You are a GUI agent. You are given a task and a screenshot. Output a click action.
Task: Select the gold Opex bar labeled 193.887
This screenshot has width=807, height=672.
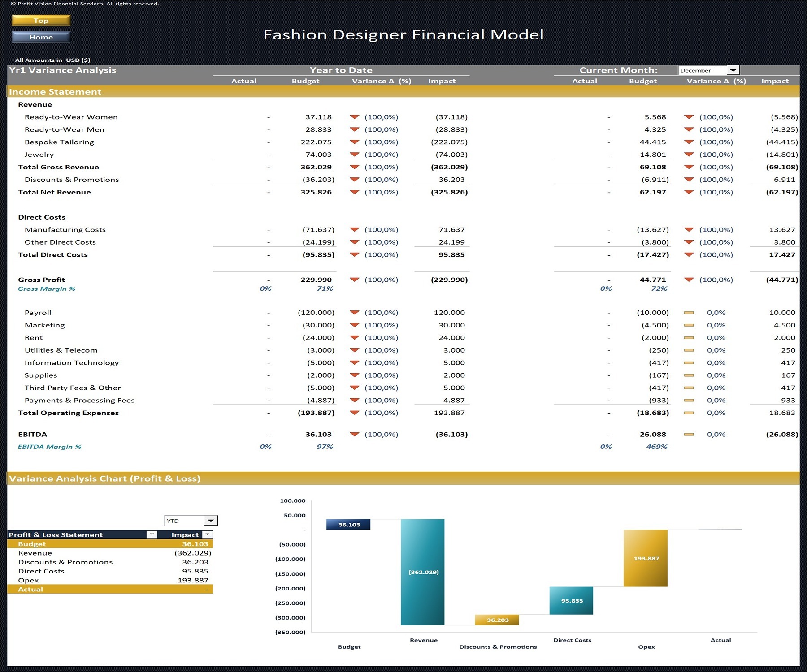pos(646,558)
